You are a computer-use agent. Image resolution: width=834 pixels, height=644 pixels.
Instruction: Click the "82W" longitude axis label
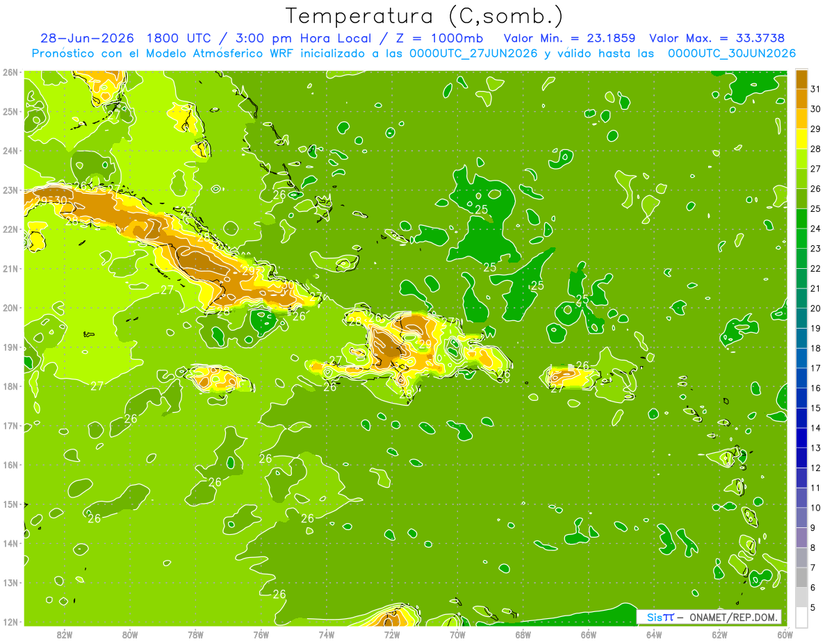(x=64, y=634)
